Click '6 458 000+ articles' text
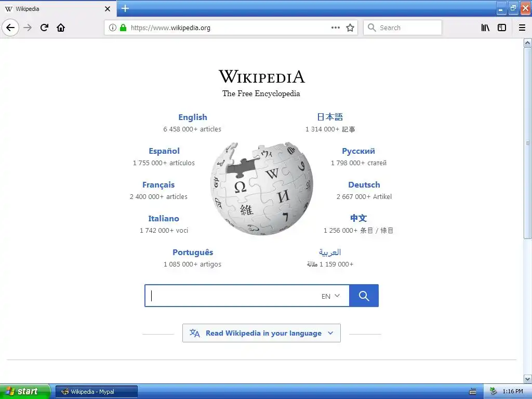The width and height of the screenshot is (532, 399). [192, 129]
